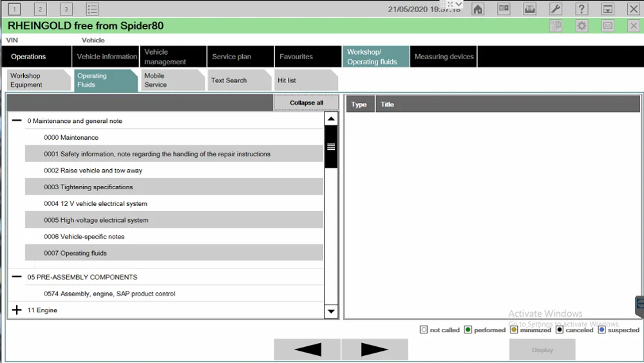Screen dimensions: 644x363
Task: Collapse '0 Maintenance and general note' node
Action: (17, 120)
